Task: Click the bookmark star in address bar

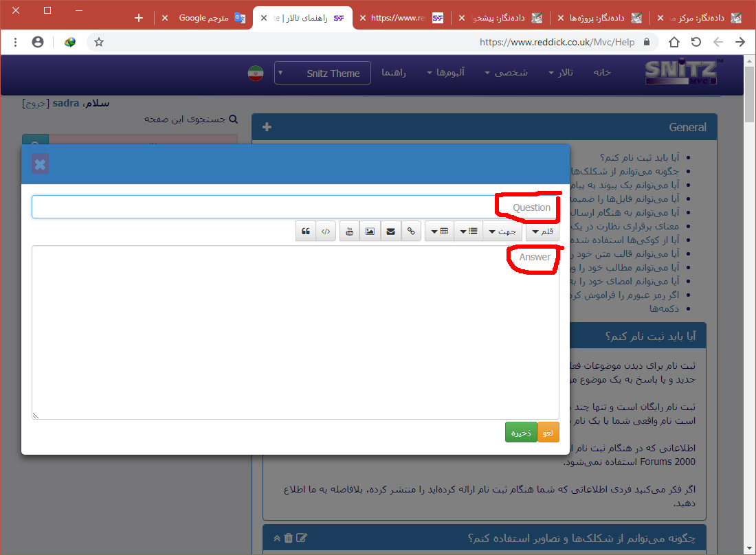Action: pyautogui.click(x=99, y=42)
